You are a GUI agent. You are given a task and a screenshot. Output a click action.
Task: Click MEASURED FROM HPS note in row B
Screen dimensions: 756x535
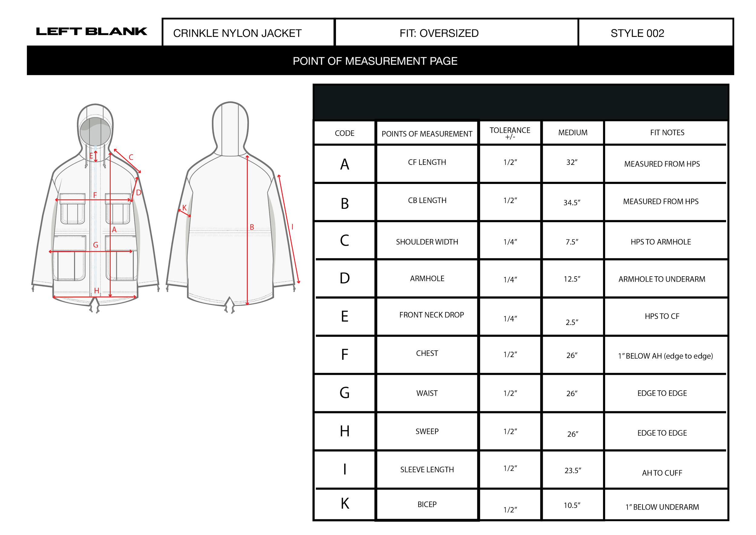tap(660, 201)
